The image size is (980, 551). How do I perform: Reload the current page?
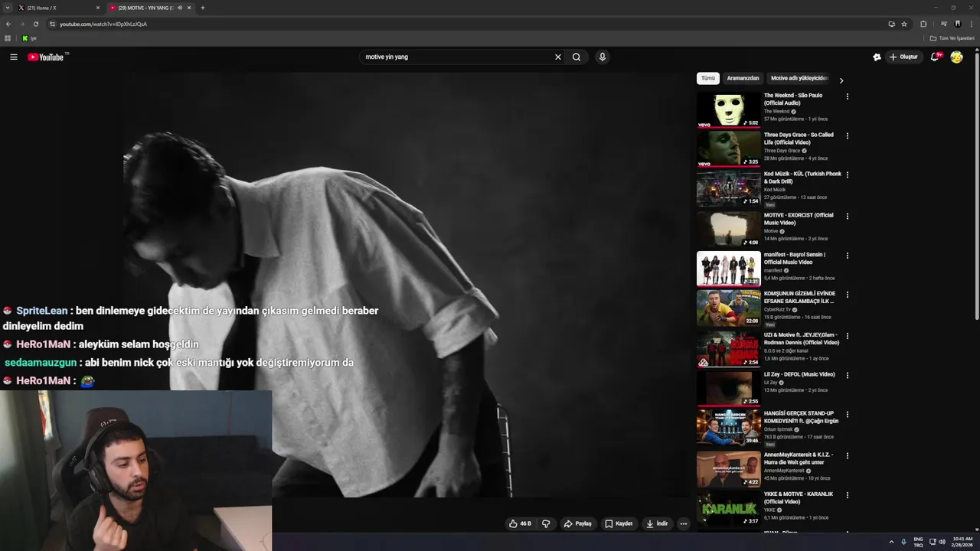pyautogui.click(x=35, y=24)
